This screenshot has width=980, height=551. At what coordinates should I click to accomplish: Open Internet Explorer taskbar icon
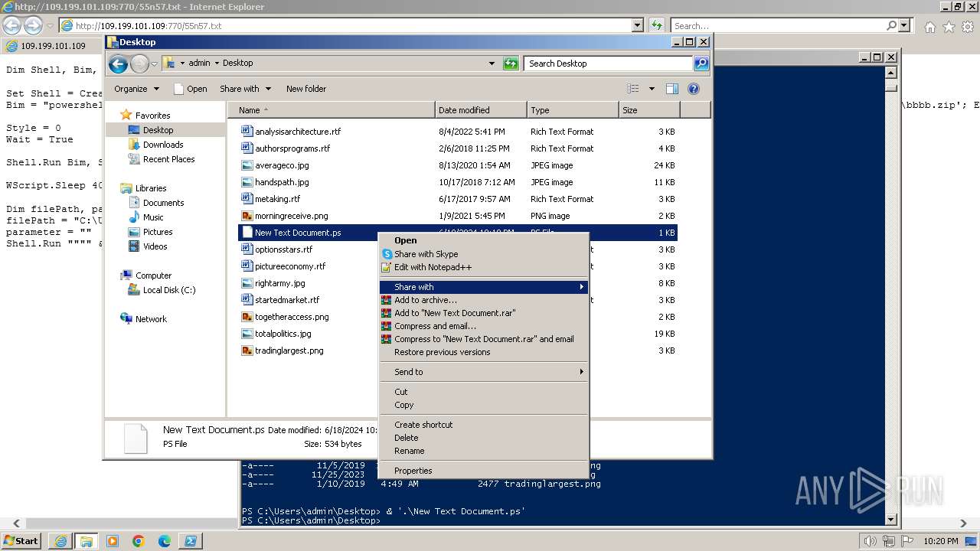pyautogui.click(x=60, y=541)
